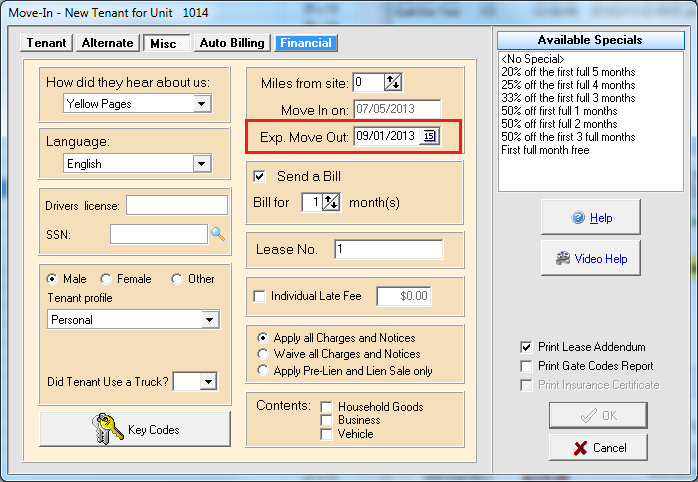Choose Waive all Charges and Notices
698x482 pixels.
point(263,354)
